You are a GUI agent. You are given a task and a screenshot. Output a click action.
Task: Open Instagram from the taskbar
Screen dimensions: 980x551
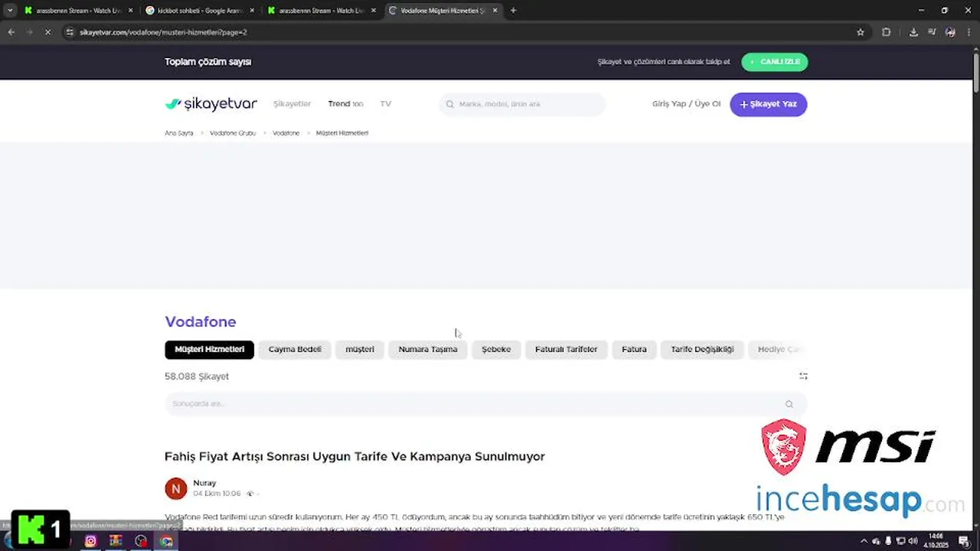[x=90, y=541]
